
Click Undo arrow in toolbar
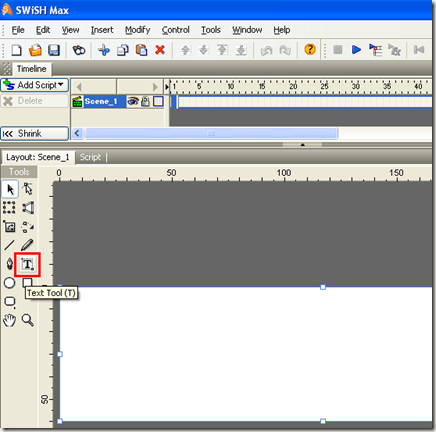click(266, 50)
